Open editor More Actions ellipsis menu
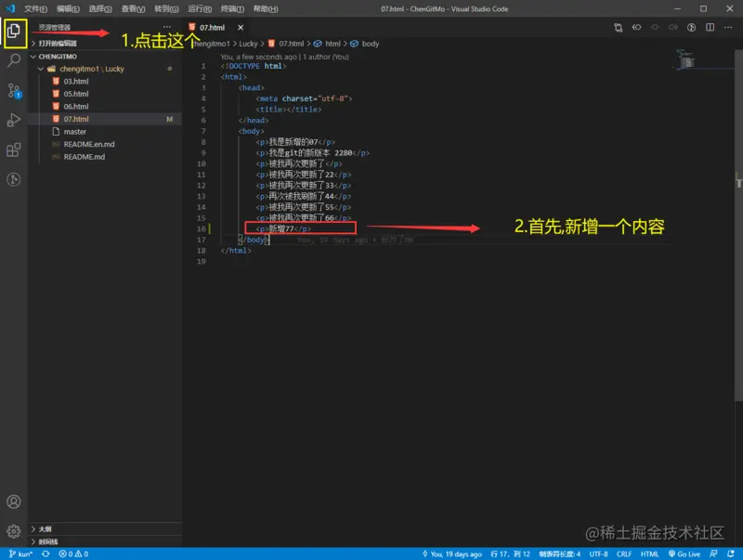This screenshot has height=560, width=743. [728, 28]
